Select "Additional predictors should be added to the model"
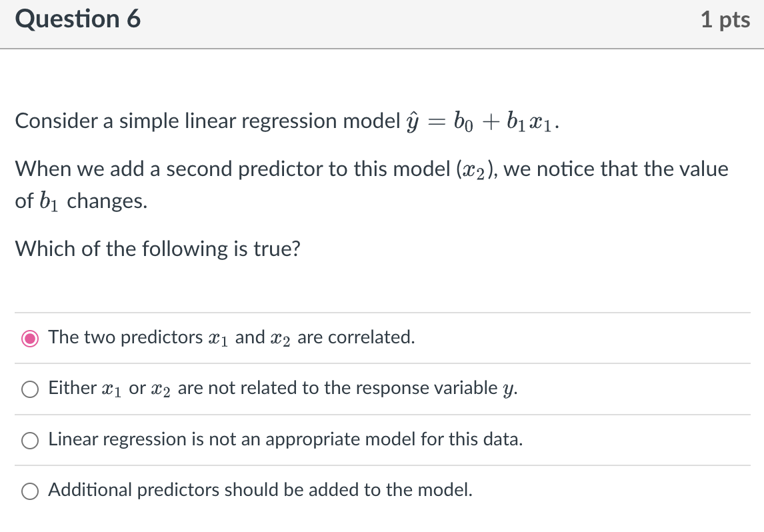The width and height of the screenshot is (764, 532). [x=29, y=491]
